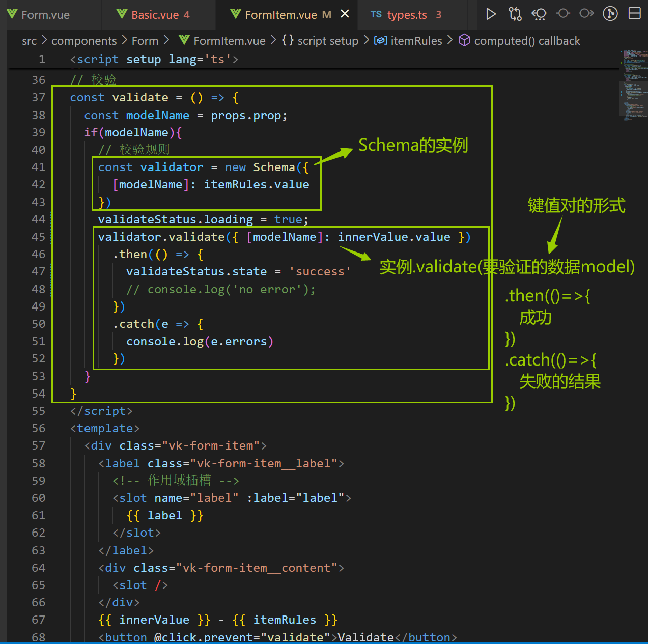The width and height of the screenshot is (648, 644).
Task: Click '{{ itemRules }}' on line 67
Action: pos(285,620)
